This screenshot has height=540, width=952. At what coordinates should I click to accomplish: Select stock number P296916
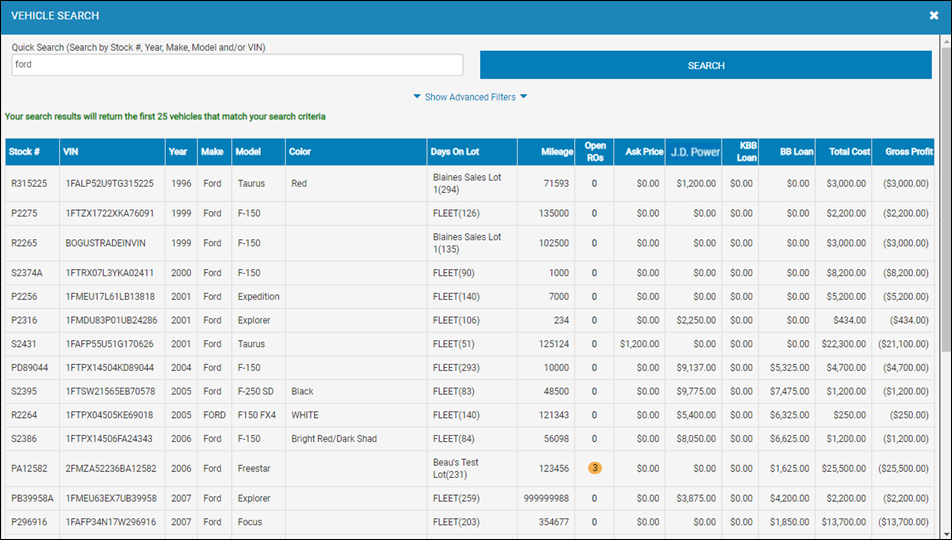click(29, 522)
